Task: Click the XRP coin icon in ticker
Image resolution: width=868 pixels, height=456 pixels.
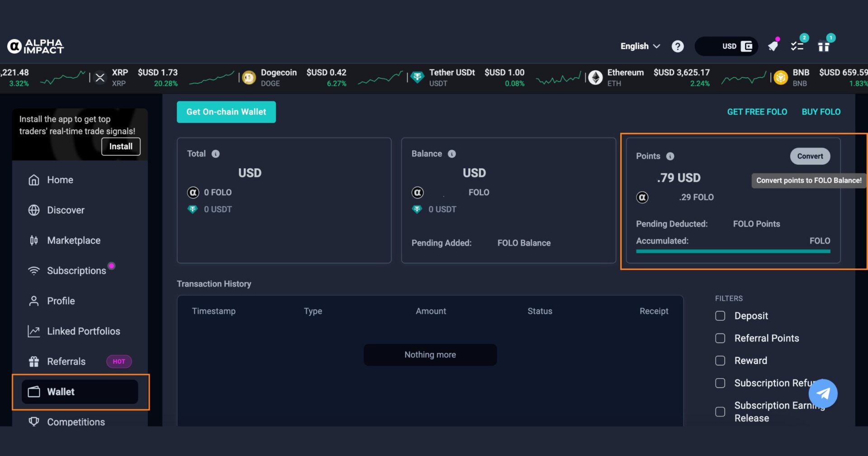Action: 100,77
